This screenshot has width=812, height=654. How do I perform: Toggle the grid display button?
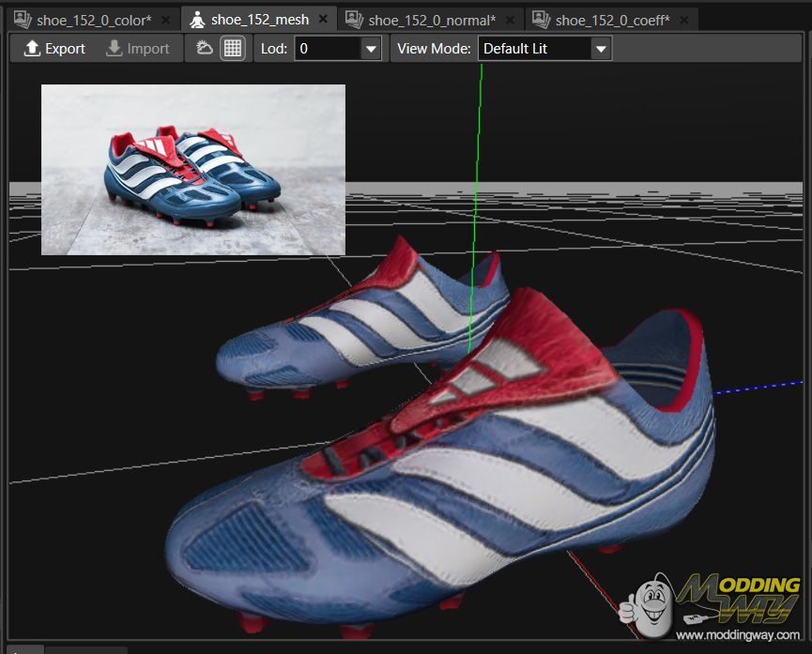233,49
